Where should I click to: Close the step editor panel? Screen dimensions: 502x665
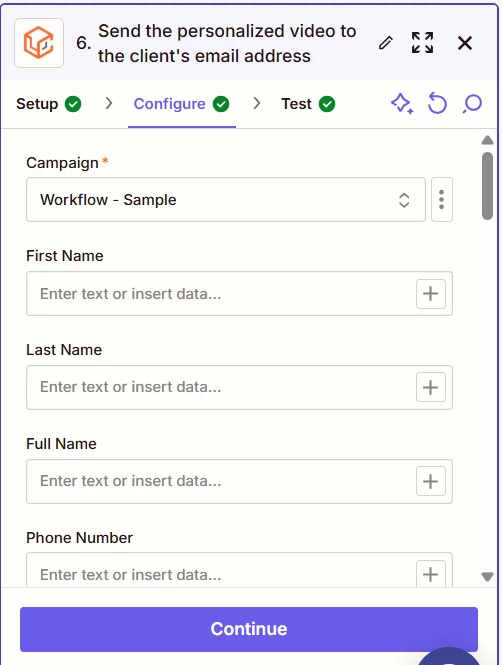click(x=465, y=43)
